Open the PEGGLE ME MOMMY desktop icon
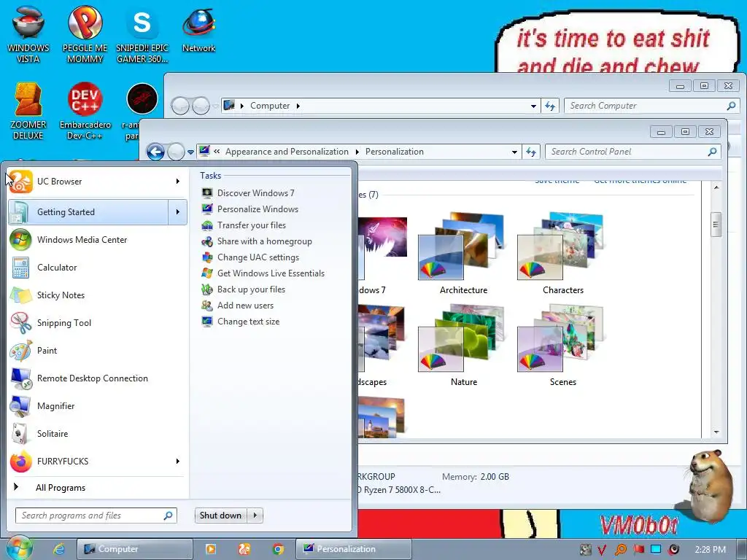747x560 pixels. point(85,34)
